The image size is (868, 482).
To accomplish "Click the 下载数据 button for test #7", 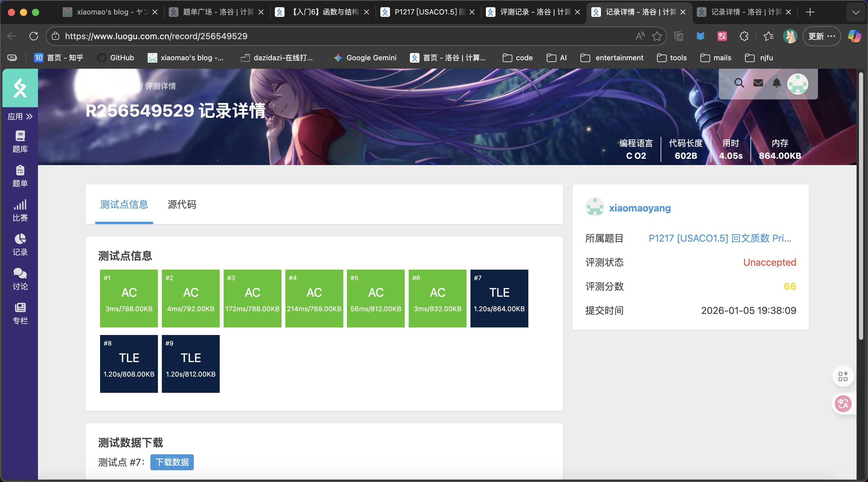I will (172, 462).
